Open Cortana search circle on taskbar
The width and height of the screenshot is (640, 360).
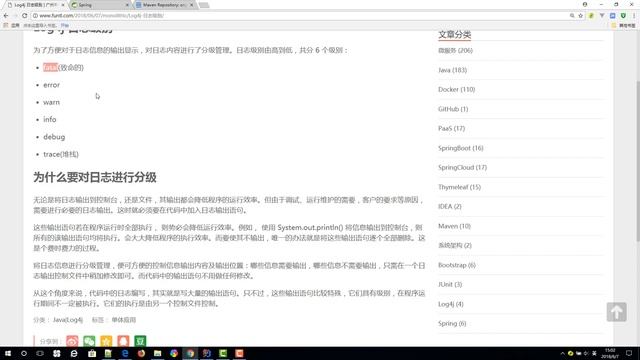(x=24, y=353)
